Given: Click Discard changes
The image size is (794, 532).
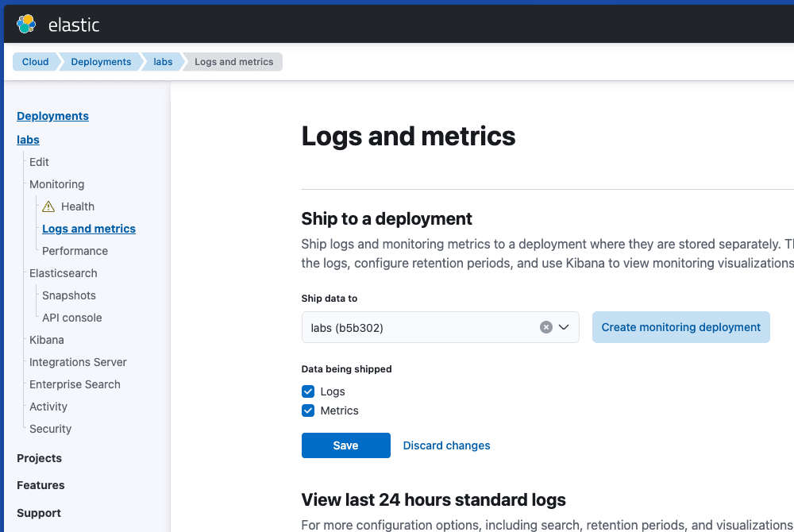Looking at the screenshot, I should (x=446, y=445).
